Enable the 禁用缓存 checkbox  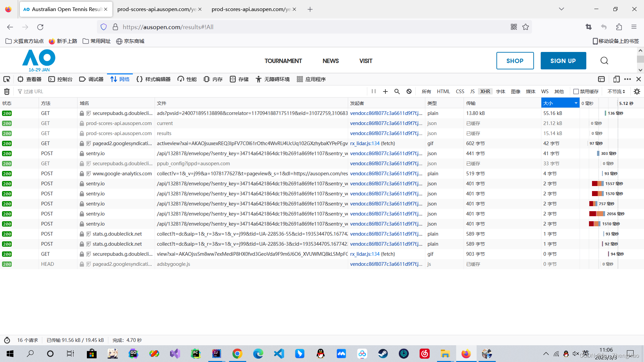click(x=576, y=92)
